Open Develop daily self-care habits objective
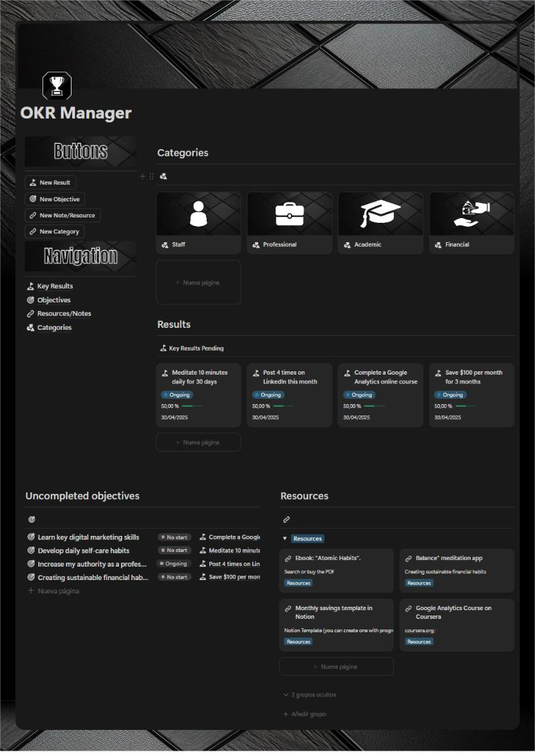535x756 pixels. click(84, 551)
